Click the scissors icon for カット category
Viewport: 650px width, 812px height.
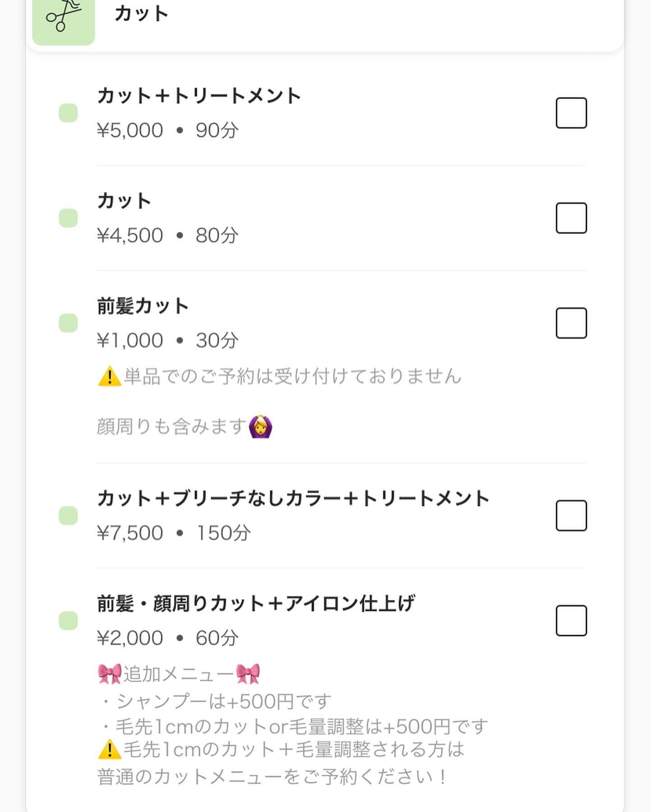click(x=63, y=18)
